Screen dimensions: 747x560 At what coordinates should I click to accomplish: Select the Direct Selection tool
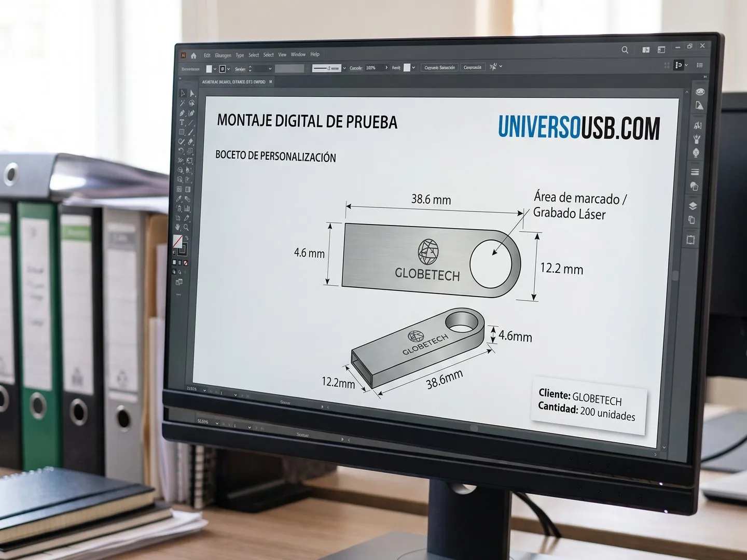(192, 93)
